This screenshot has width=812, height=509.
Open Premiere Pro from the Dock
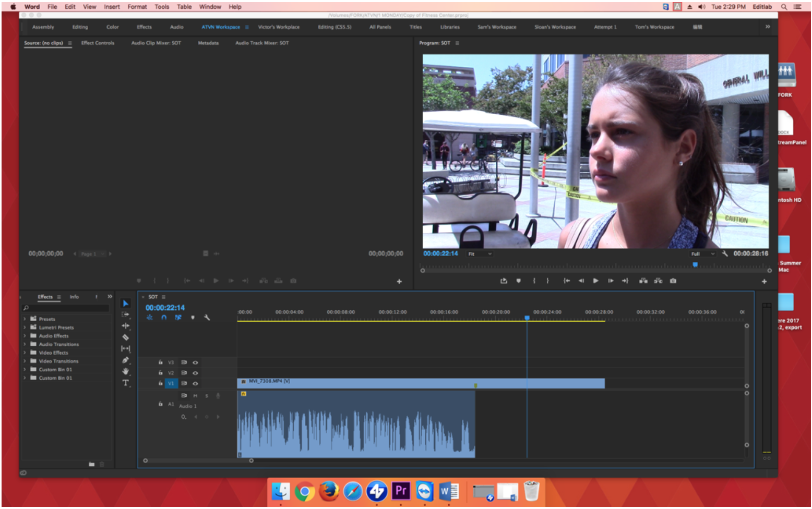pyautogui.click(x=400, y=491)
